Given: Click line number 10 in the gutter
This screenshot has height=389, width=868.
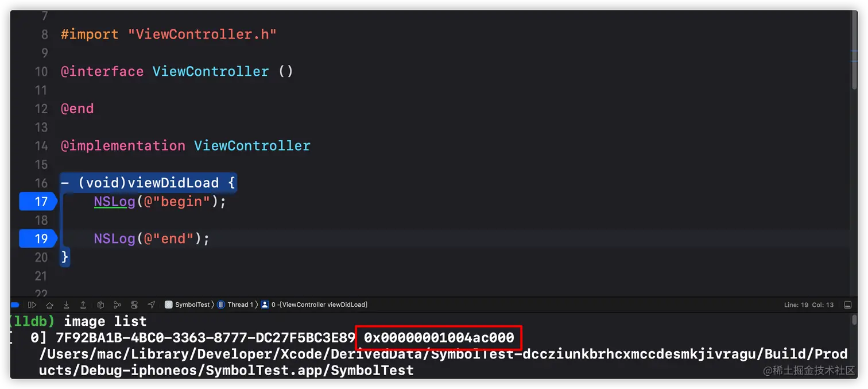Looking at the screenshot, I should coord(41,71).
